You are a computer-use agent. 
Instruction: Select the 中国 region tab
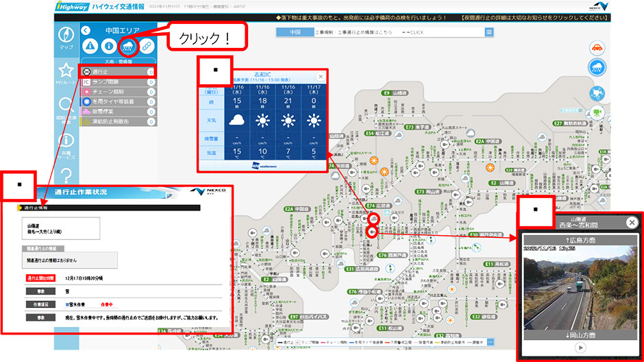[295, 32]
